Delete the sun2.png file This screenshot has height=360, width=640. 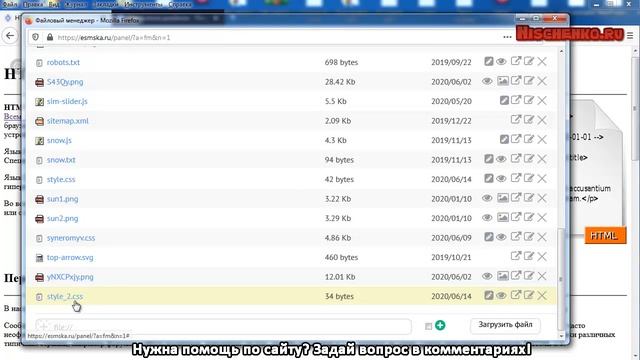pos(542,218)
